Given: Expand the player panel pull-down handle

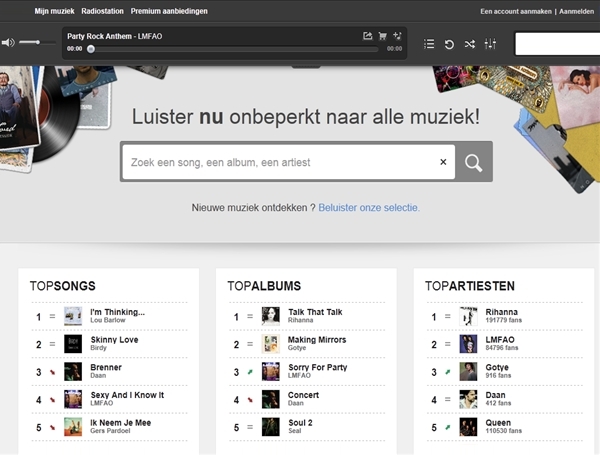Looking at the screenshot, I should [x=306, y=67].
